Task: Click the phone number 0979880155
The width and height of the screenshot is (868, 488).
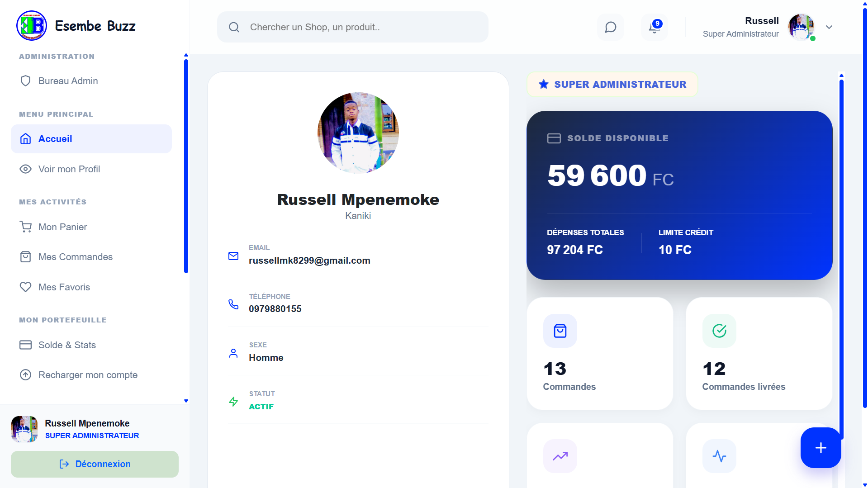Action: coord(275,309)
